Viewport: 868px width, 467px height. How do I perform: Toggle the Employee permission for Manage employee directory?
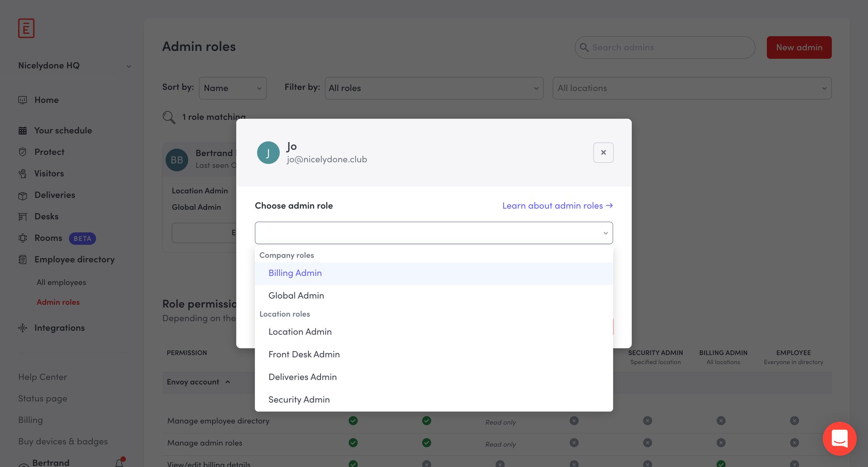(x=794, y=420)
